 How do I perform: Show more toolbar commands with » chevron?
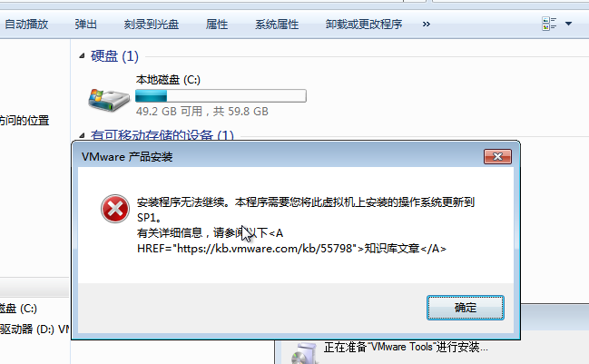(426, 25)
